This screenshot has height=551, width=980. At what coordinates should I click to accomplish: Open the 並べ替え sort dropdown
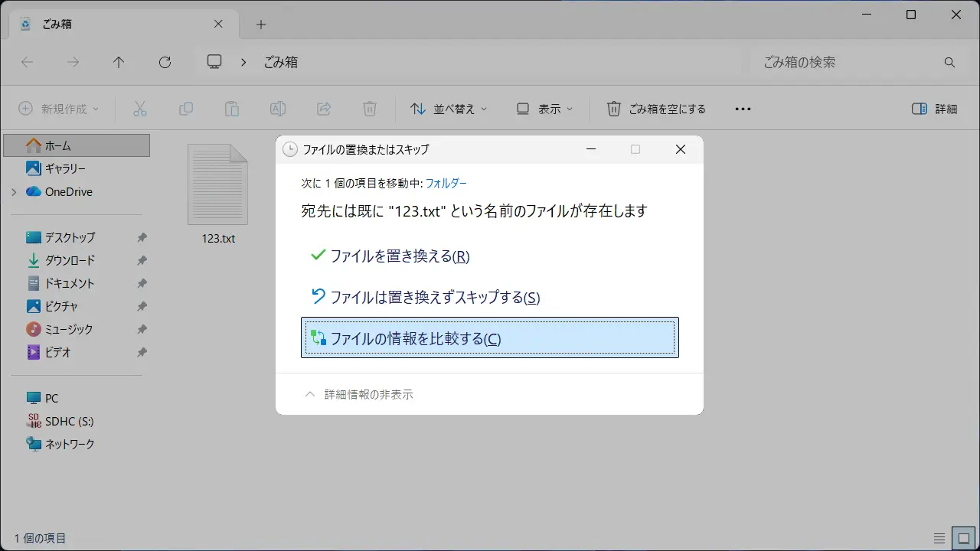[x=449, y=109]
